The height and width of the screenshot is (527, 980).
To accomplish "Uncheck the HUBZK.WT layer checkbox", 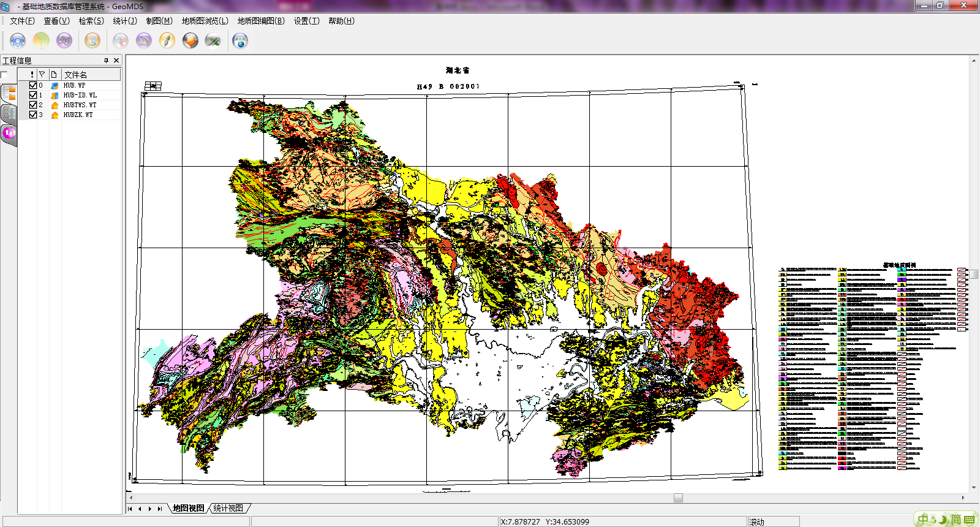I will click(x=33, y=115).
